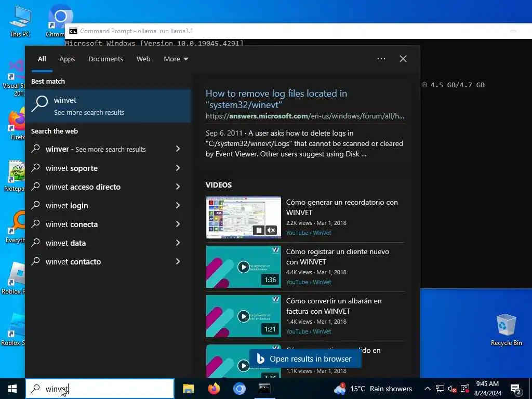The height and width of the screenshot is (399, 532).
Task: Open Chromium from the taskbar
Action: 239,389
